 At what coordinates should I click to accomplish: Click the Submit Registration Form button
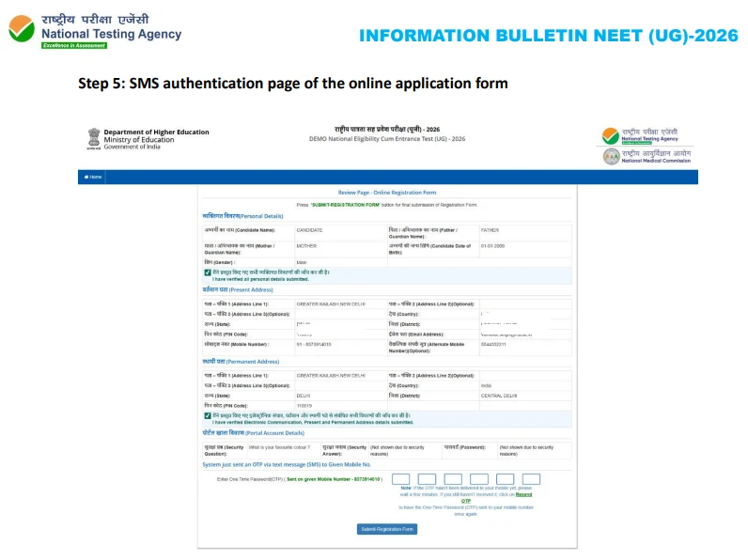pyautogui.click(x=387, y=529)
